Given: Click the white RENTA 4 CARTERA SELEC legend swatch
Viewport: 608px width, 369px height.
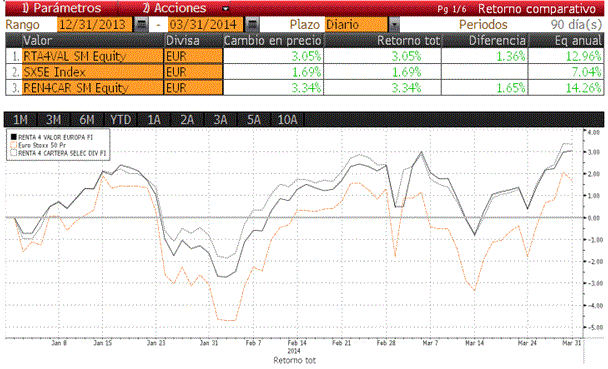Looking at the screenshot, I should [14, 153].
